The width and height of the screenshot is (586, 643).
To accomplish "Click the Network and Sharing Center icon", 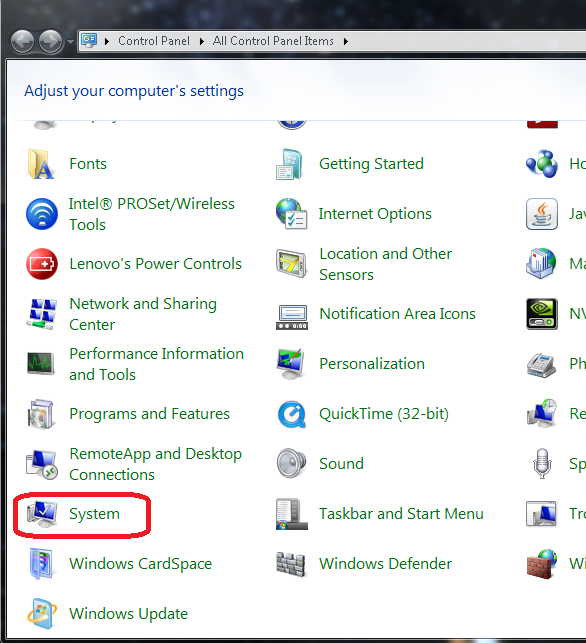I will click(x=42, y=314).
